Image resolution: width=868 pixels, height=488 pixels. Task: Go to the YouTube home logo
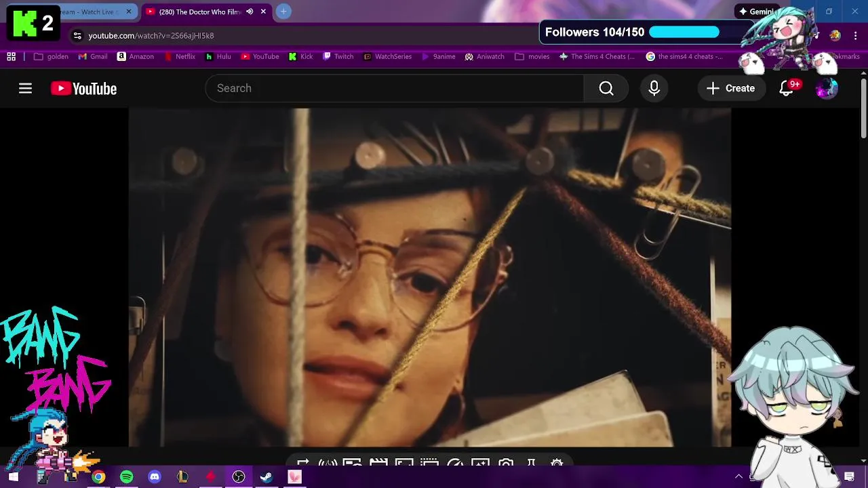[83, 89]
